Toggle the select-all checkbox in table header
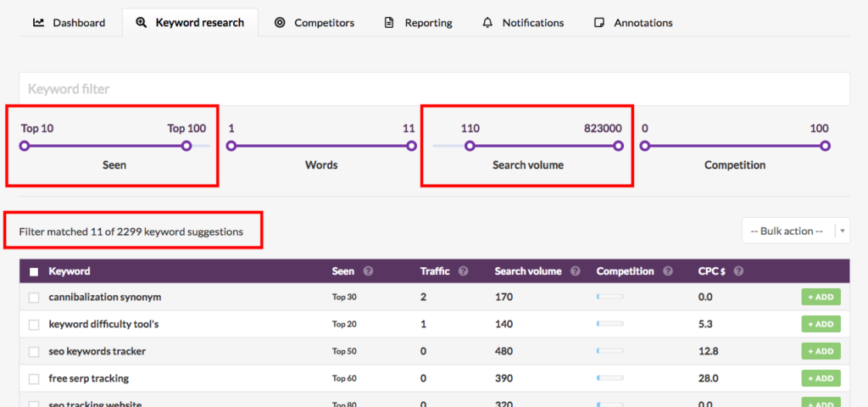The height and width of the screenshot is (407, 868). 34,272
